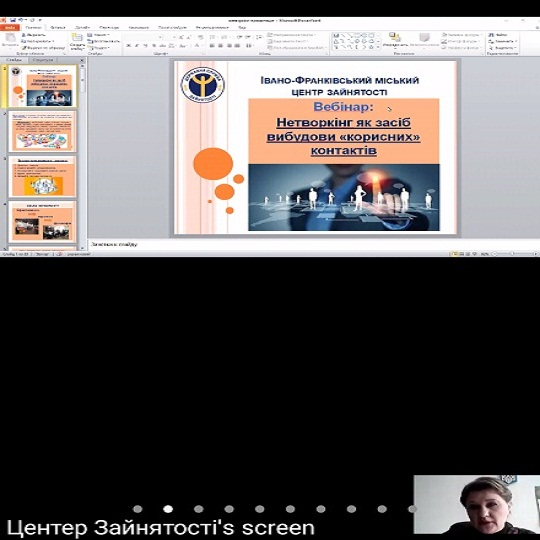Open the Convert to SmartArt dropdown
The width and height of the screenshot is (540, 540).
click(297, 48)
